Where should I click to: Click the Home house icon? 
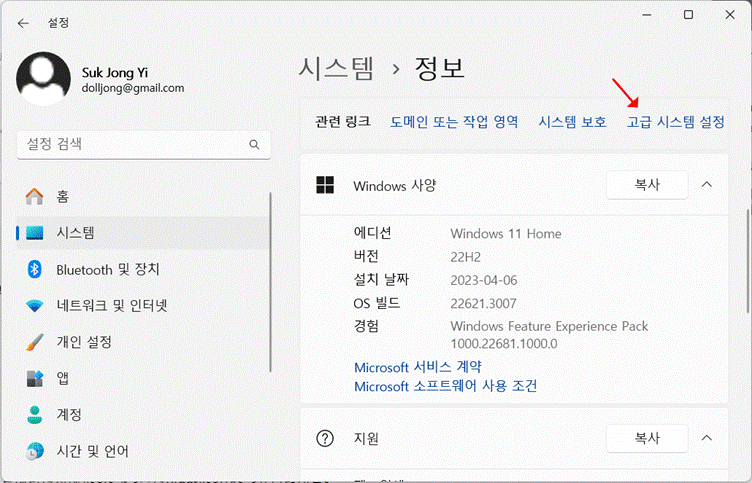click(x=34, y=197)
